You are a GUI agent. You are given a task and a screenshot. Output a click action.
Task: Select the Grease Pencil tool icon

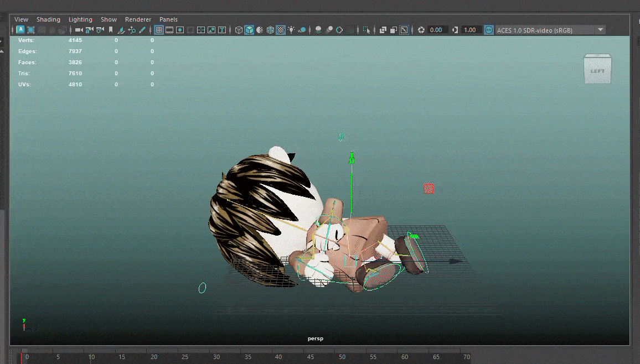(142, 30)
